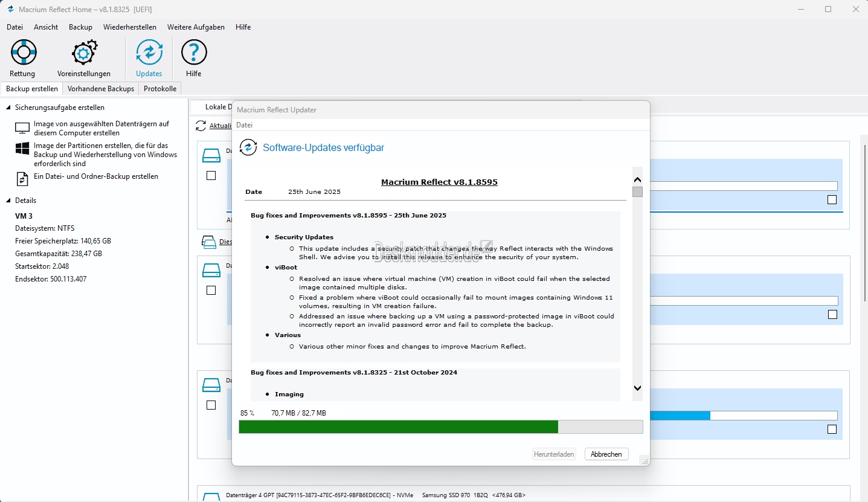Click the VM 3 volume name
Screen dimensions: 868x502
[24, 216]
